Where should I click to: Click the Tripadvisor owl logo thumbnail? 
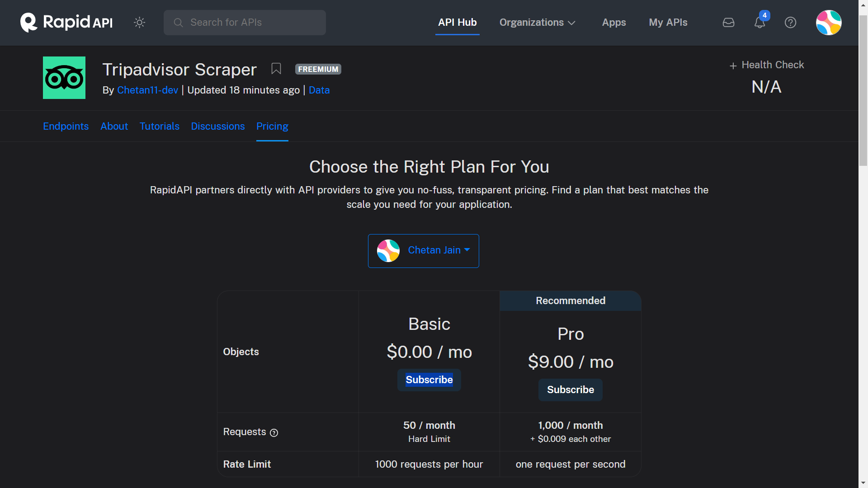[x=64, y=78]
